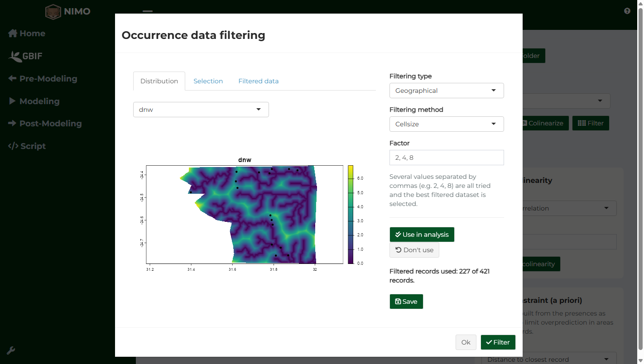Open the Filtering type dropdown
This screenshot has height=364, width=644.
(x=447, y=91)
